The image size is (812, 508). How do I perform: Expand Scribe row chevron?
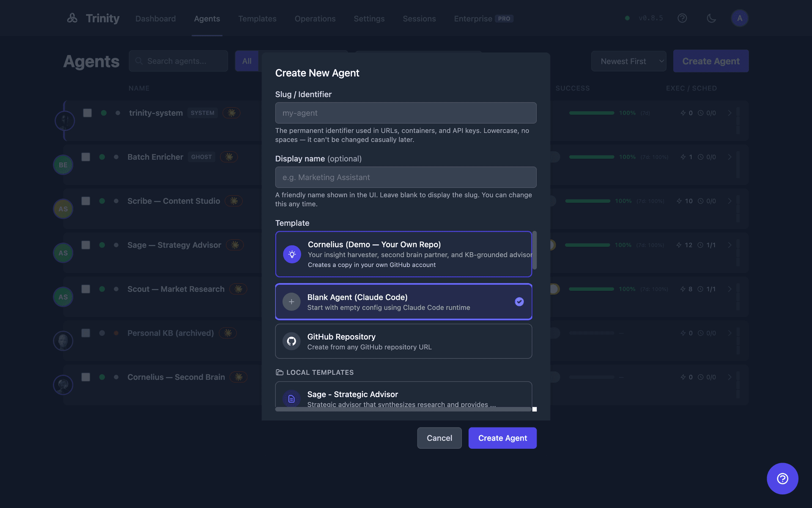[730, 201]
